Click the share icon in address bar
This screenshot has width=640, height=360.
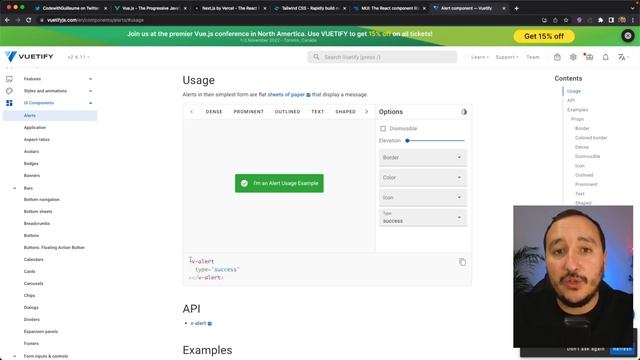[x=555, y=20]
